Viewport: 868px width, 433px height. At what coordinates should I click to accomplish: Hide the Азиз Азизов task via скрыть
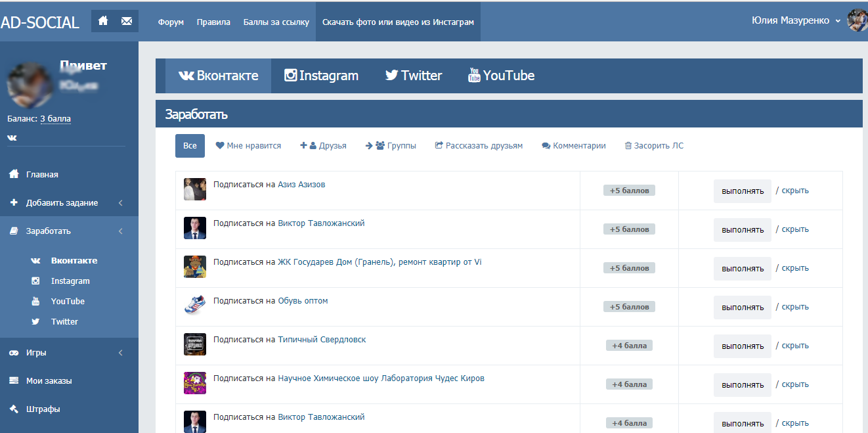click(x=795, y=191)
